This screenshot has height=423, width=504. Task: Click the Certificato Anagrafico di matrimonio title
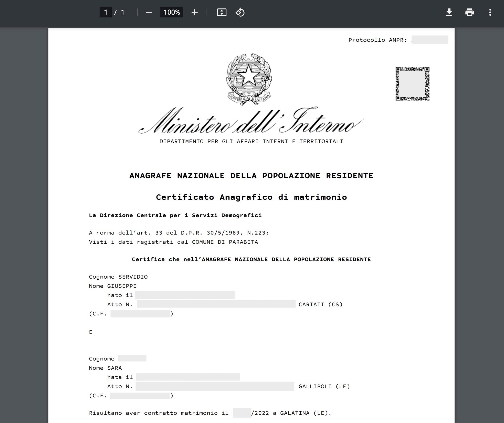(251, 197)
